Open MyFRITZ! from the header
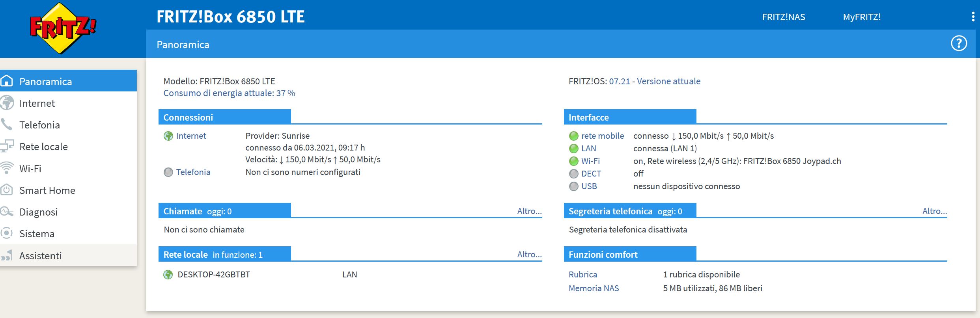 tap(862, 17)
